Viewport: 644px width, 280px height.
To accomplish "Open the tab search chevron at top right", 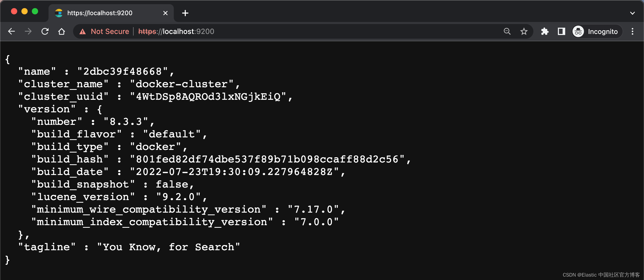I will coord(633,13).
